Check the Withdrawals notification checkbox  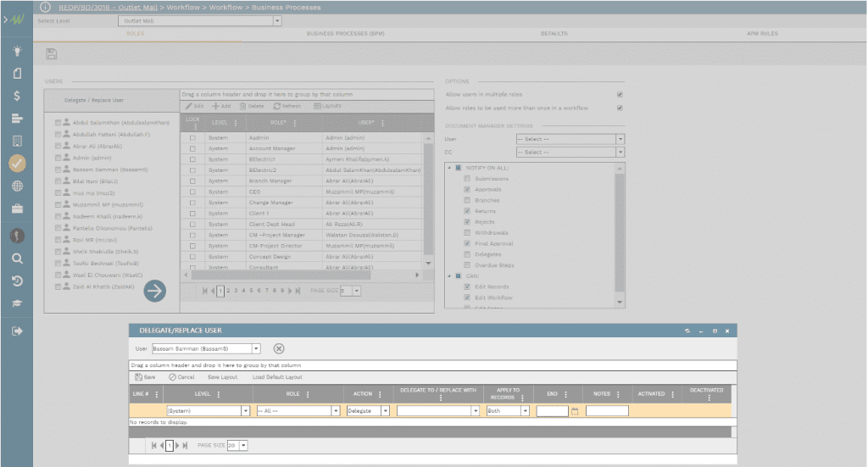(467, 233)
